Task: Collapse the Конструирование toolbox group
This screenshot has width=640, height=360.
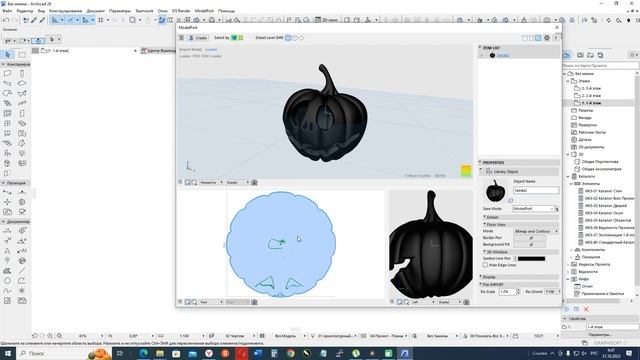Action: pyautogui.click(x=16, y=64)
